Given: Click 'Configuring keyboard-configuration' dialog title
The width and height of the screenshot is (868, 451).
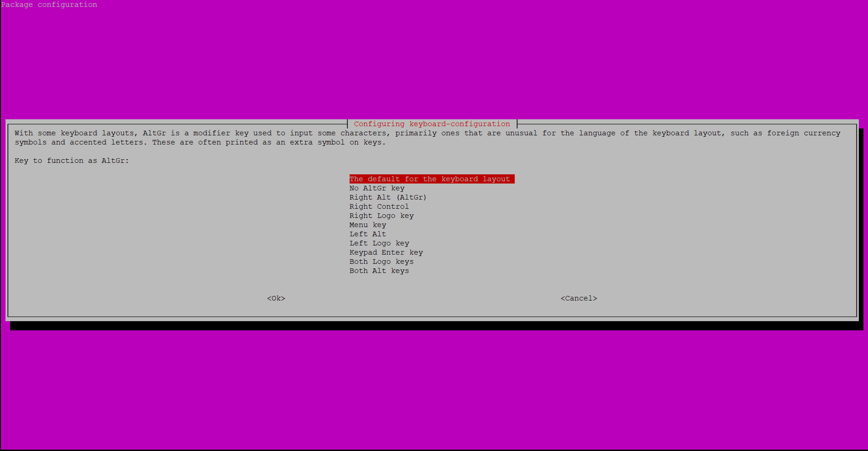Looking at the screenshot, I should pyautogui.click(x=432, y=124).
